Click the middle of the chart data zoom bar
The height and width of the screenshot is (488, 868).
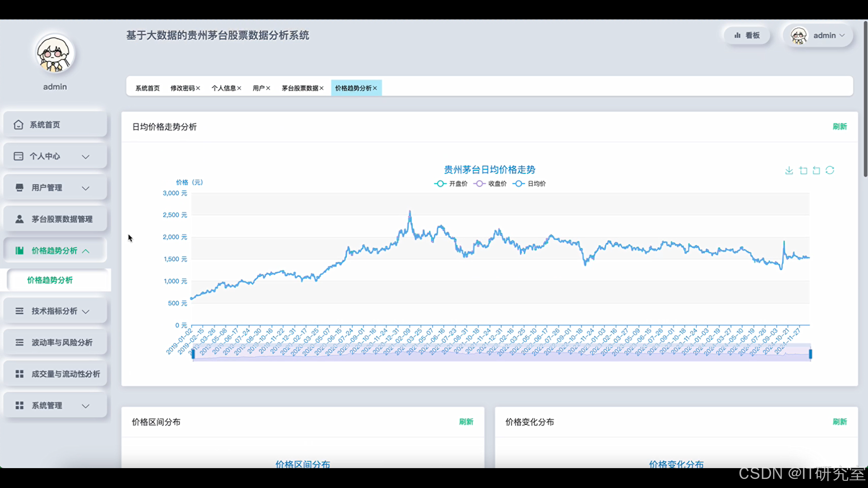click(502, 354)
